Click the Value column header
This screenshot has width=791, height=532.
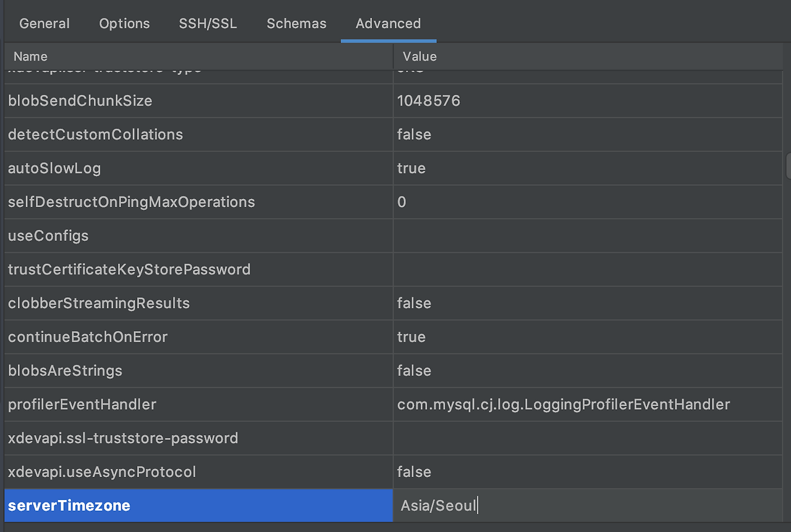(x=419, y=56)
